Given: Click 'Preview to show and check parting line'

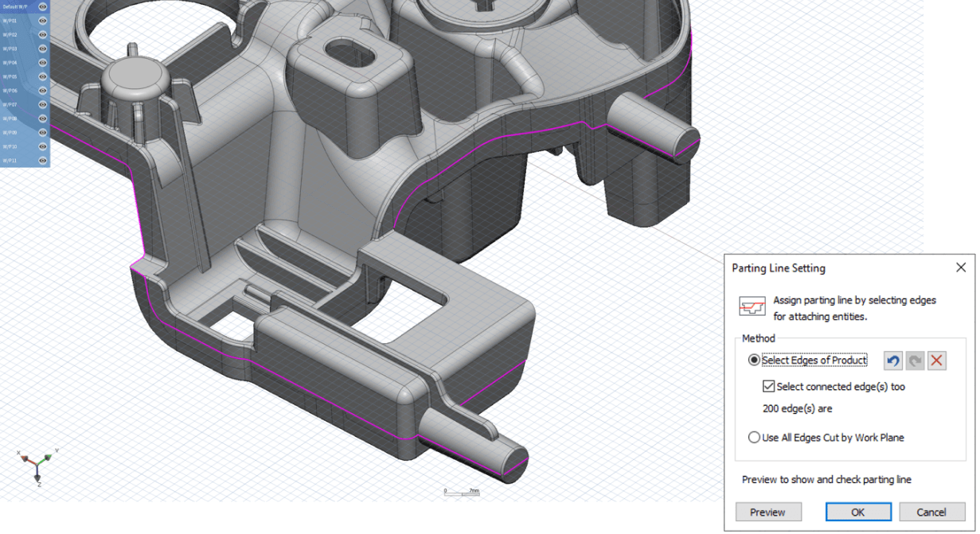Looking at the screenshot, I should [x=826, y=480].
